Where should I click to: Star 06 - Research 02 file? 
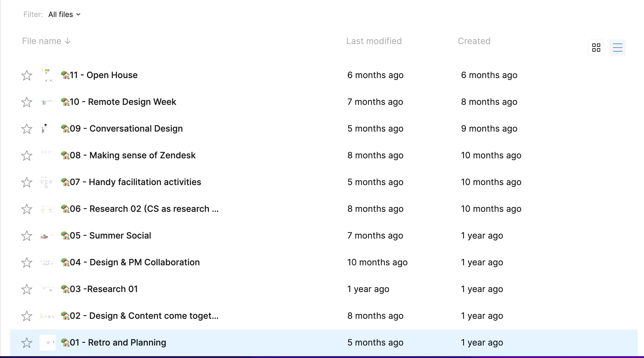coord(27,209)
